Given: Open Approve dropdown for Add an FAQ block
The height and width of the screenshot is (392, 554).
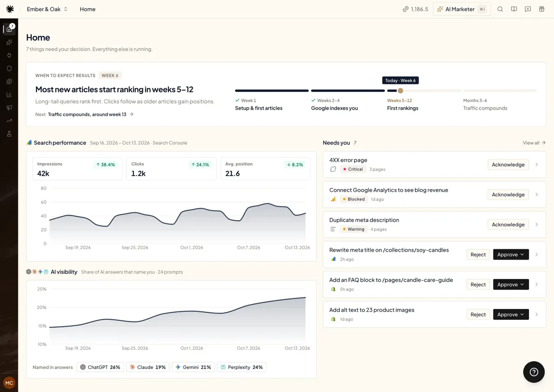Looking at the screenshot, I should click(511, 285).
